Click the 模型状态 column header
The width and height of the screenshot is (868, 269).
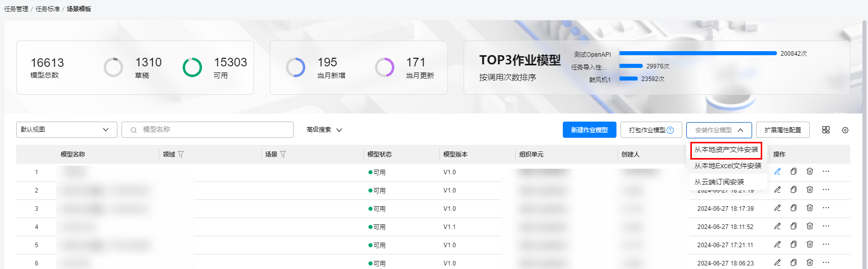coord(380,155)
